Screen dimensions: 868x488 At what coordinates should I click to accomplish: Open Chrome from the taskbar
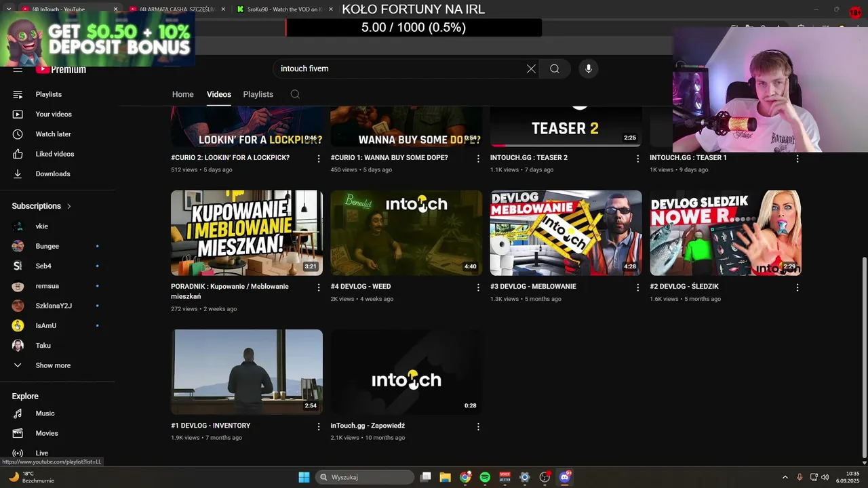tap(465, 477)
